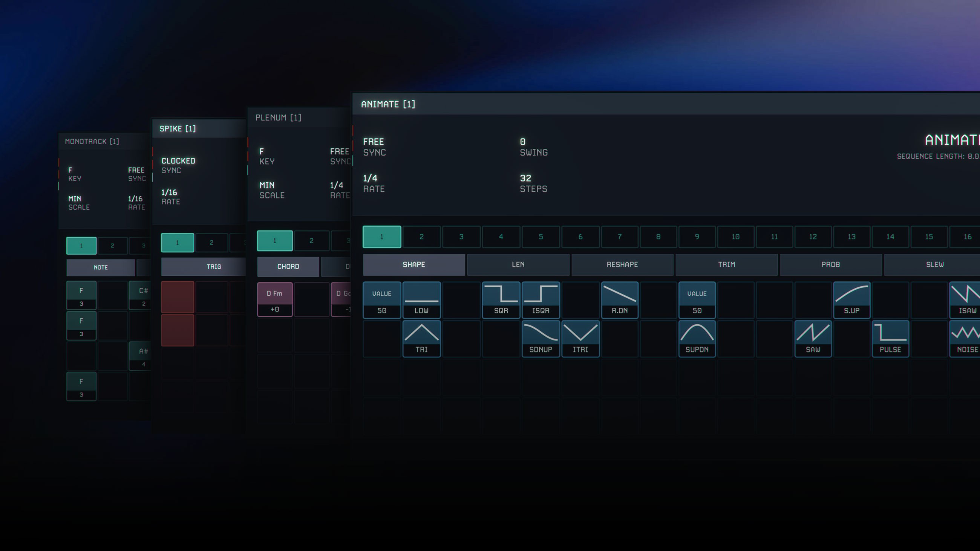
Task: Click the PULSE waveform cell
Action: 890,339
